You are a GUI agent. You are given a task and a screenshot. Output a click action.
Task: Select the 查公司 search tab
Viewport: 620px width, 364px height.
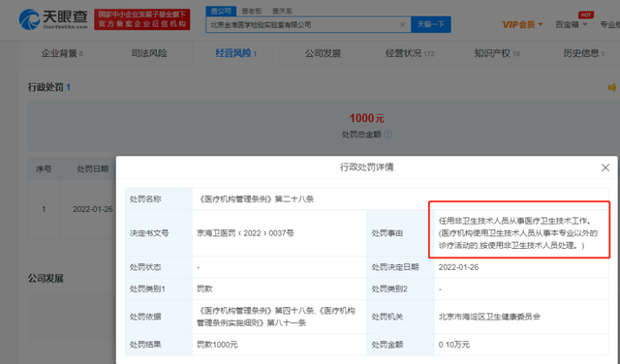click(221, 11)
